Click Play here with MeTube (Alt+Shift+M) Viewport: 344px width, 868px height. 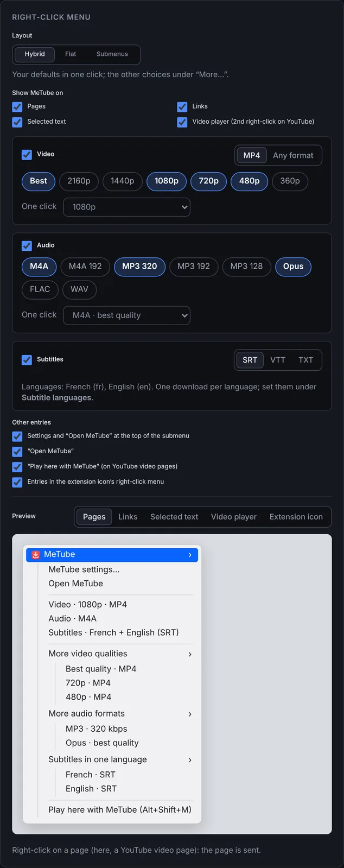point(120,810)
